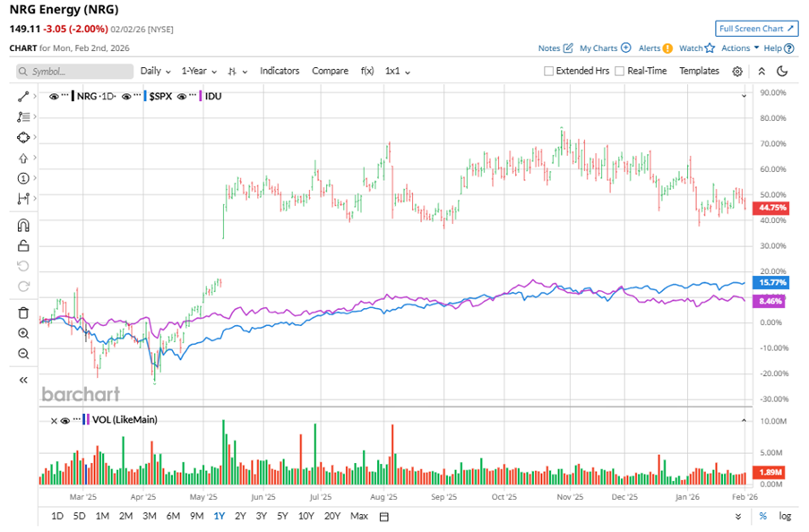Select the arrow marker tool

23,159
